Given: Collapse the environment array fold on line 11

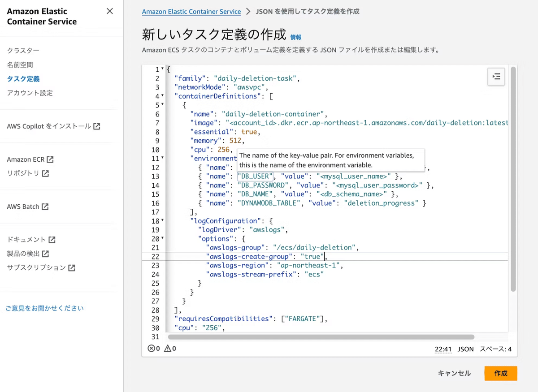Looking at the screenshot, I should [163, 158].
